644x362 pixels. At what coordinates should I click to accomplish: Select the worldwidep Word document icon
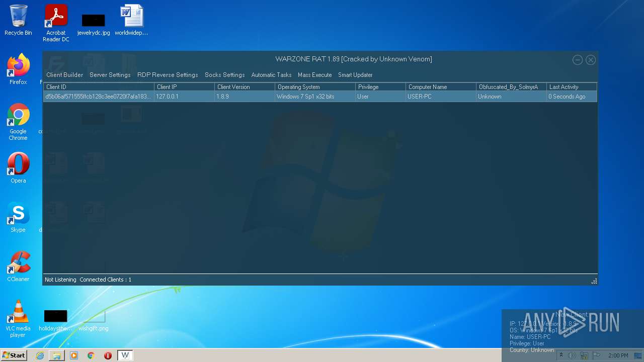(131, 20)
